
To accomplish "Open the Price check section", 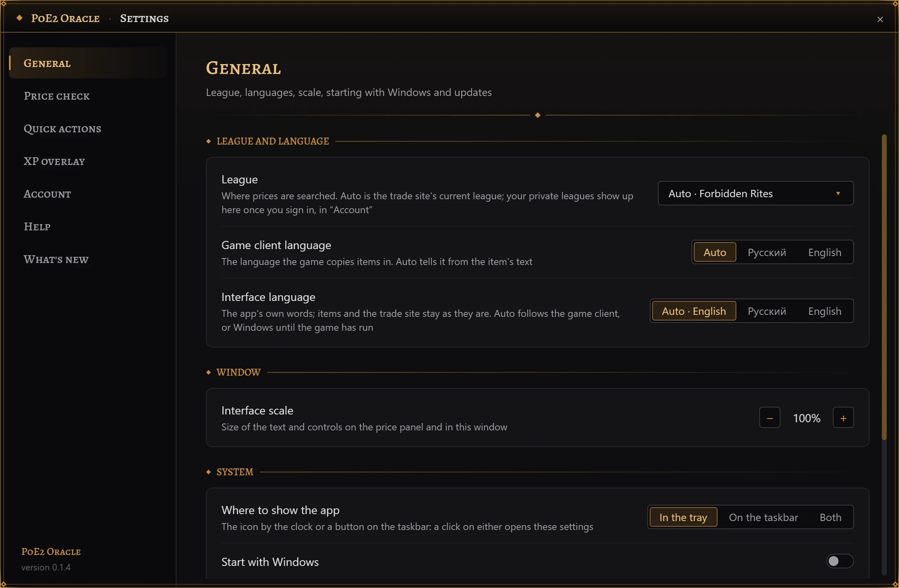I will pos(87,96).
